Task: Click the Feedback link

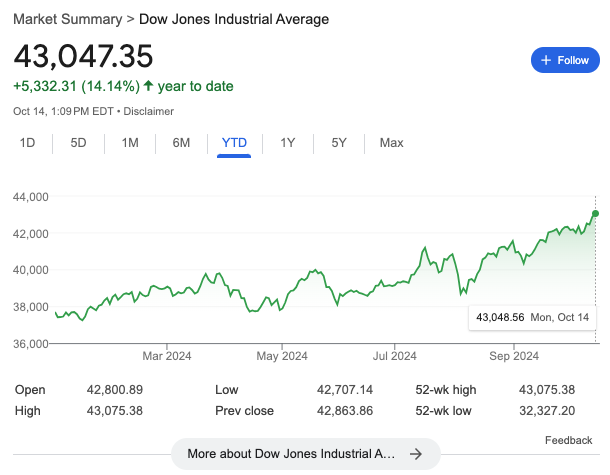Action: pyautogui.click(x=568, y=440)
